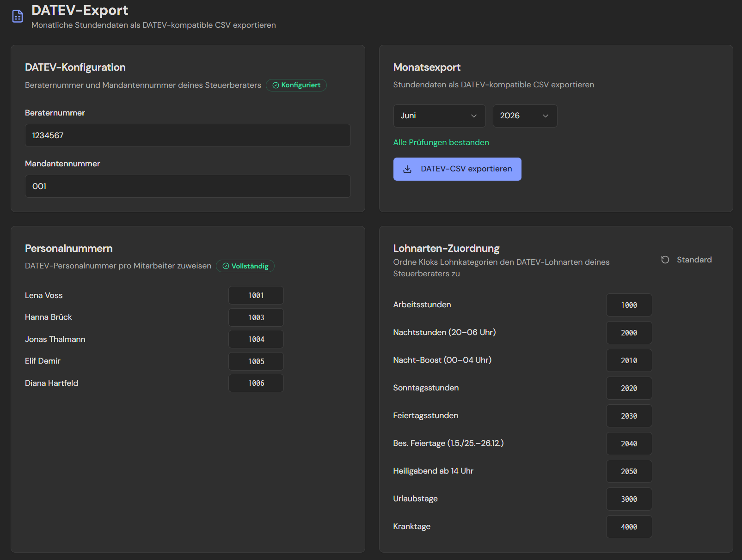Click the checkmark in the Vollständig badge
This screenshot has height=560, width=742.
click(x=226, y=266)
